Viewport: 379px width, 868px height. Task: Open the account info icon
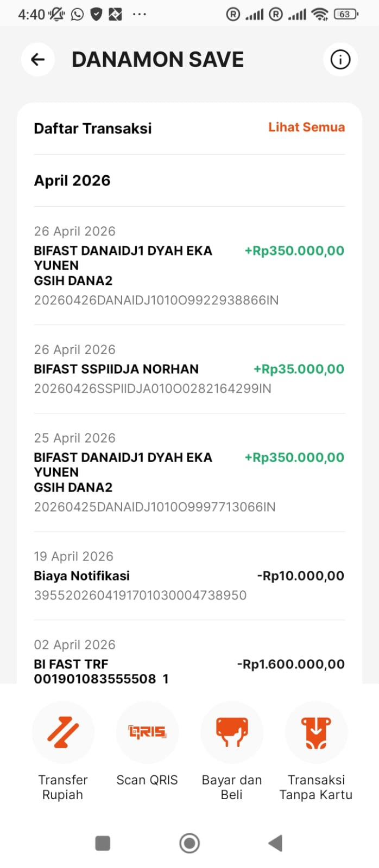click(x=340, y=59)
